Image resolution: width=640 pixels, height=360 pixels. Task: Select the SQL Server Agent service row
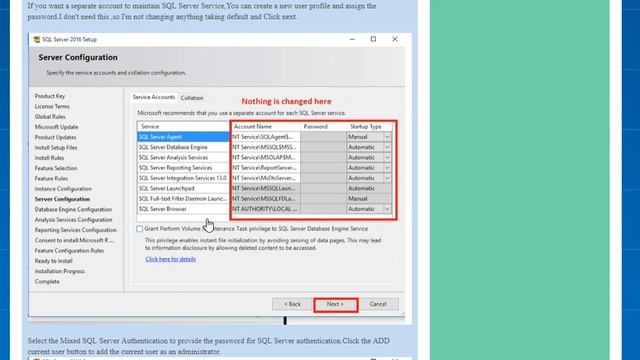point(183,137)
